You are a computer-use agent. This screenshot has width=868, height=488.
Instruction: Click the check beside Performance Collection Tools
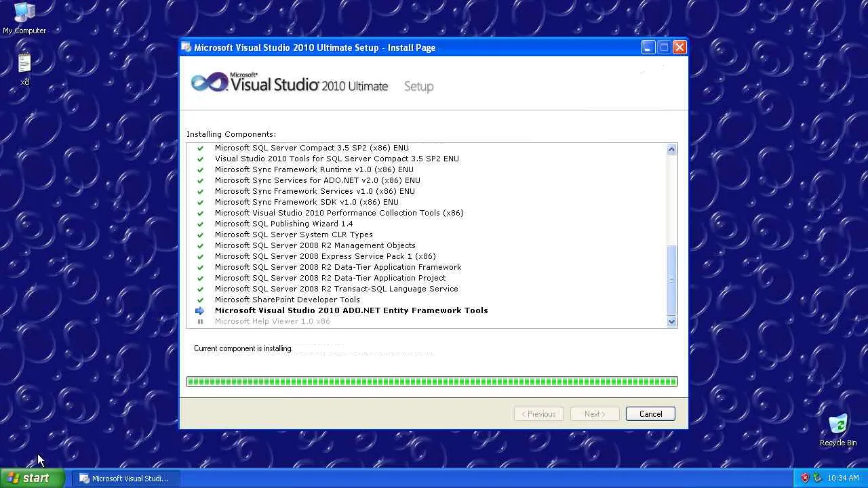click(x=200, y=213)
